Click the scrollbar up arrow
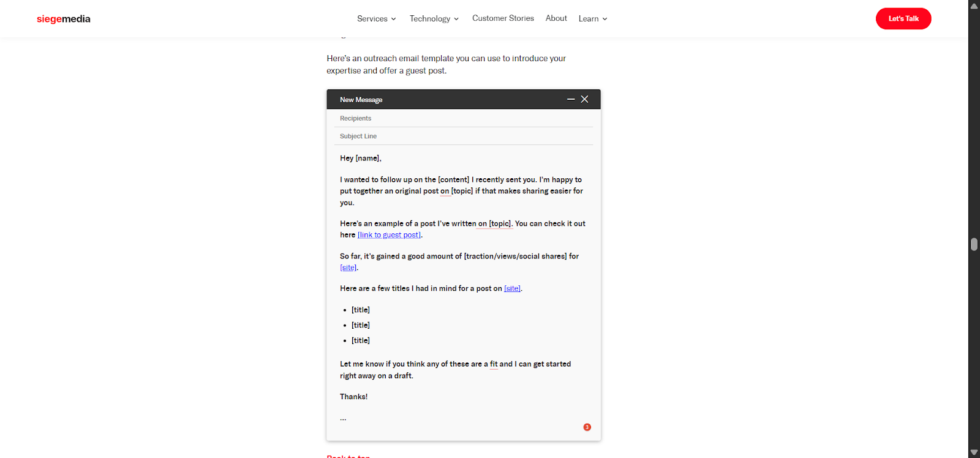The width and height of the screenshot is (980, 458). [x=973, y=5]
